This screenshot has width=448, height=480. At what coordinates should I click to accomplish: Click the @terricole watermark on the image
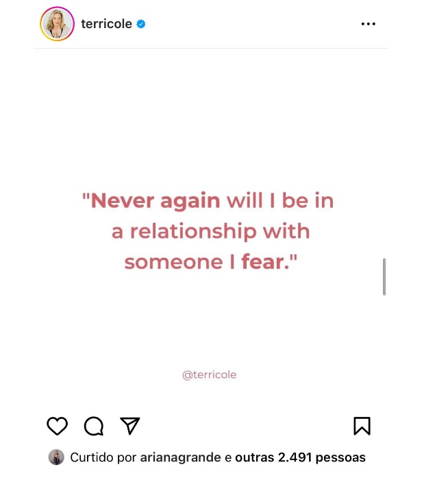tap(209, 374)
